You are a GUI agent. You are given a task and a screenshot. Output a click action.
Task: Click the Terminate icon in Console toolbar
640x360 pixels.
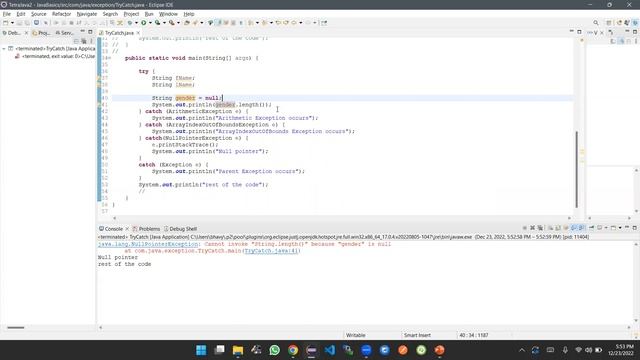(x=524, y=228)
